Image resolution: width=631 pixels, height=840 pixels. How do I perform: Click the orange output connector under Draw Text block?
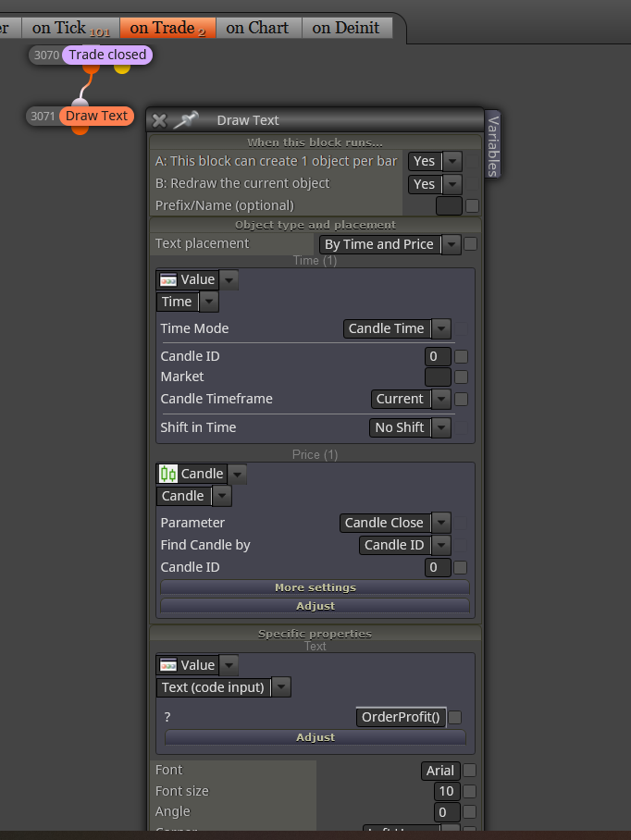pos(80,130)
